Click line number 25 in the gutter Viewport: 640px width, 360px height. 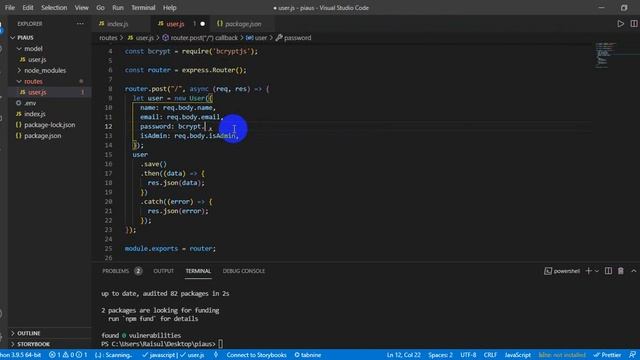point(108,249)
